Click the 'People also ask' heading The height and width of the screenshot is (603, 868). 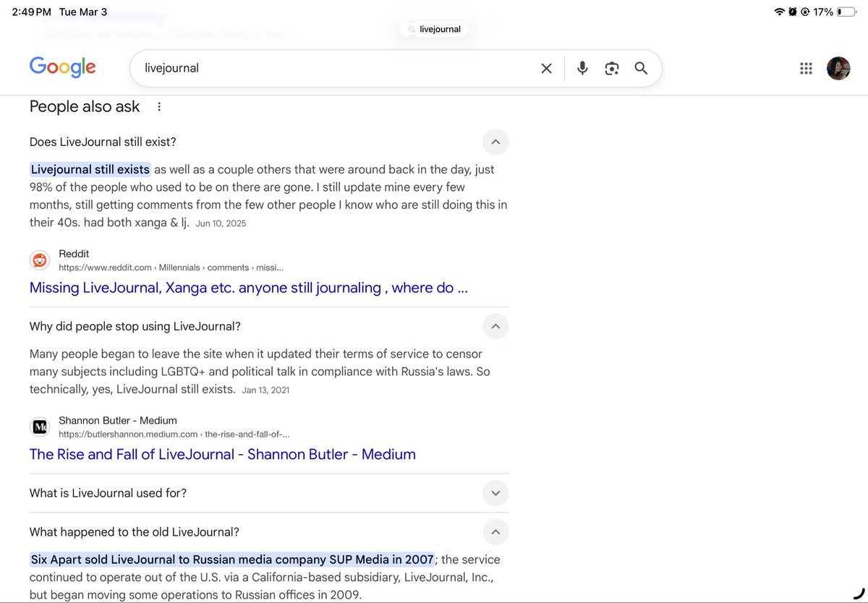click(85, 106)
